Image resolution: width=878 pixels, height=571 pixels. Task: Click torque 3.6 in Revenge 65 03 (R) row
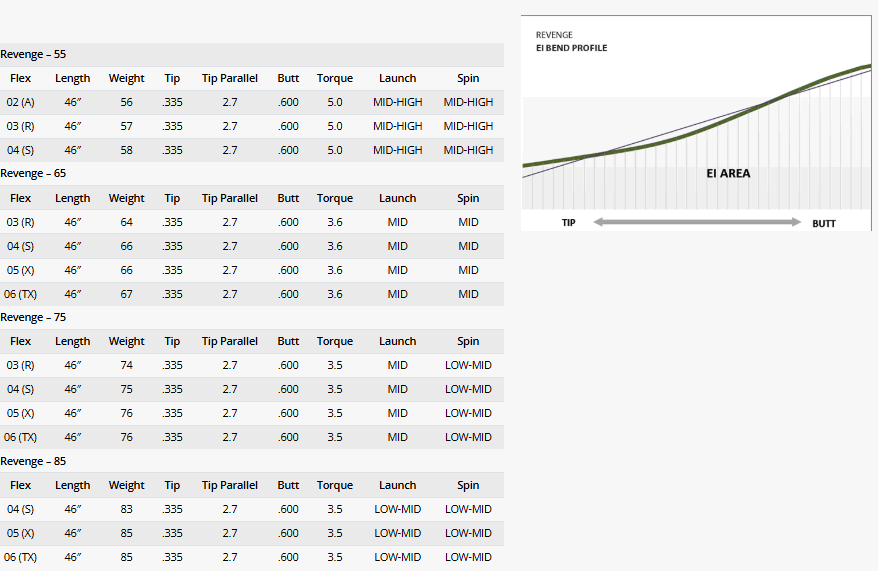(335, 222)
